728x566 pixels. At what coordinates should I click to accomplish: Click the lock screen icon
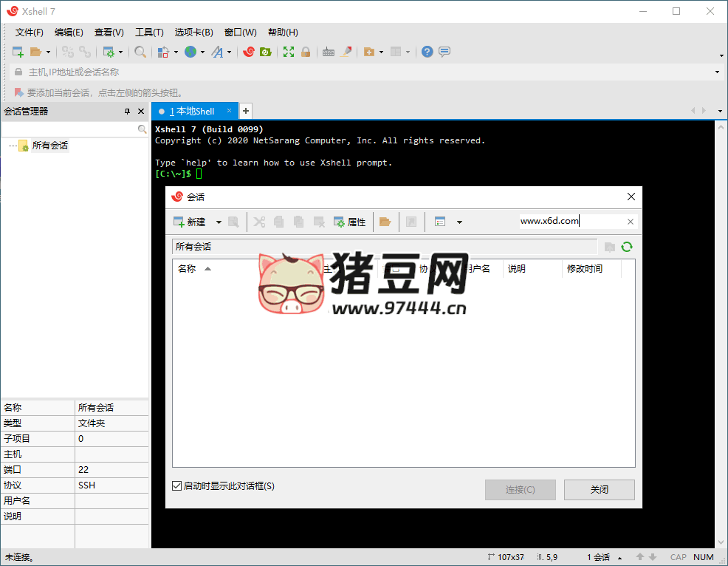[306, 52]
